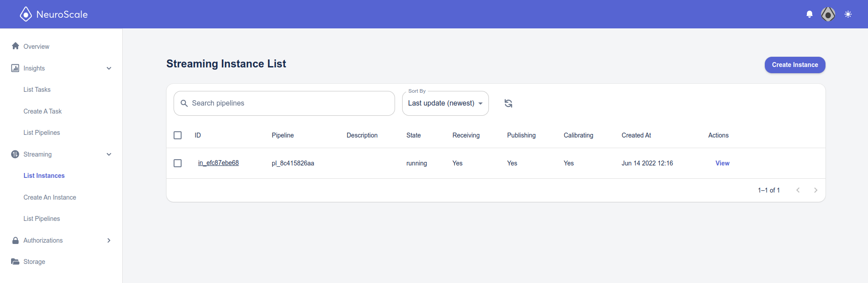Viewport: 868px width, 283px height.
Task: Click the State column header
Action: tap(414, 135)
